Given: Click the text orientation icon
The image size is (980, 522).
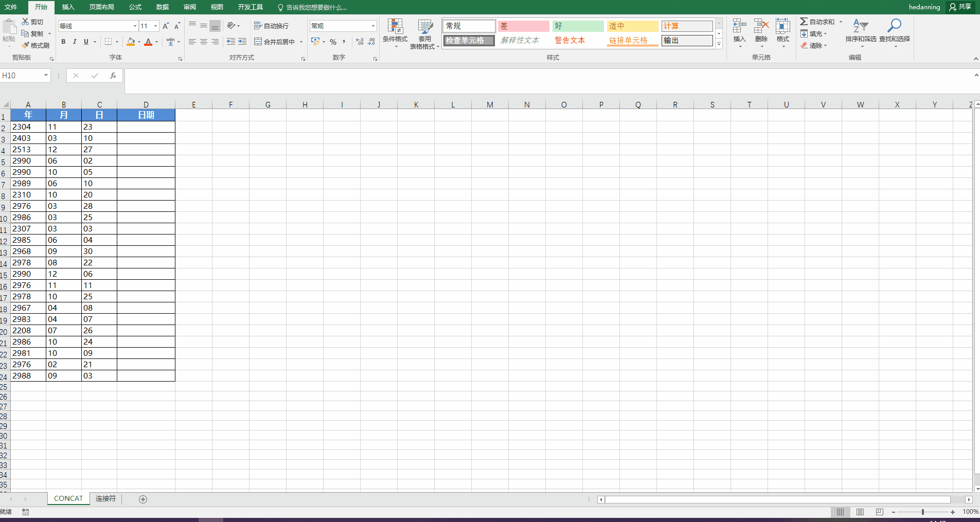Looking at the screenshot, I should point(231,25).
